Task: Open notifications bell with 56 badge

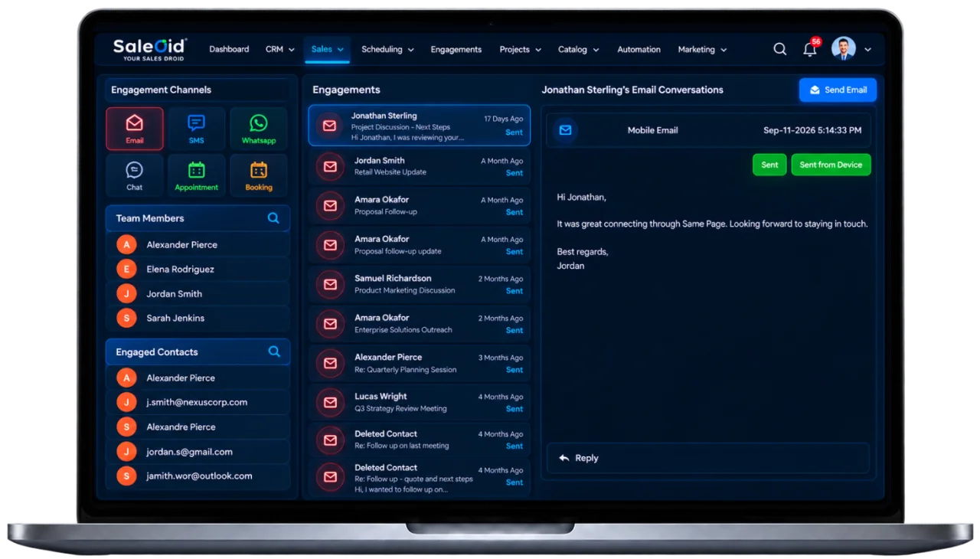Action: pyautogui.click(x=810, y=49)
